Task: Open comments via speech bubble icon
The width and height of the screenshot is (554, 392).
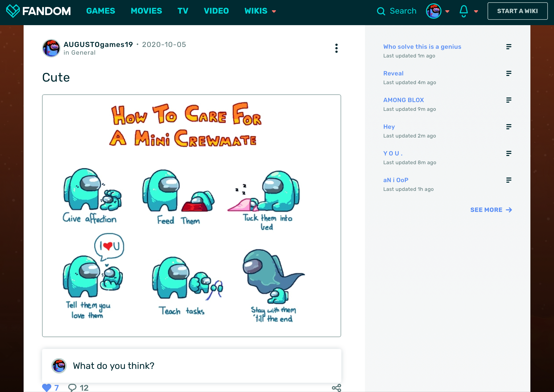Action: click(x=72, y=387)
